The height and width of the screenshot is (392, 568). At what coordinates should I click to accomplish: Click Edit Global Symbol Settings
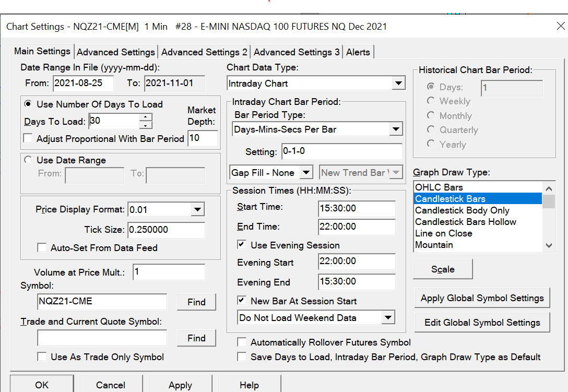tap(482, 322)
